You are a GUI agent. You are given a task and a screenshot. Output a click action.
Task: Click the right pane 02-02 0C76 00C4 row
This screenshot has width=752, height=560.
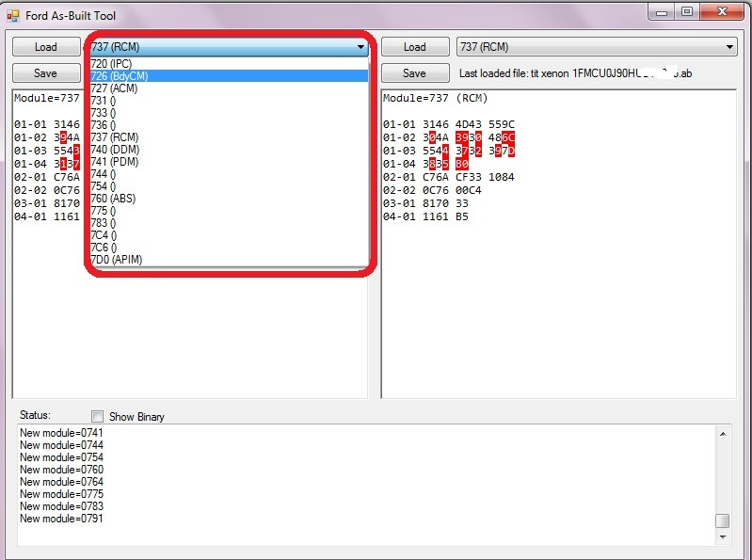pos(432,190)
